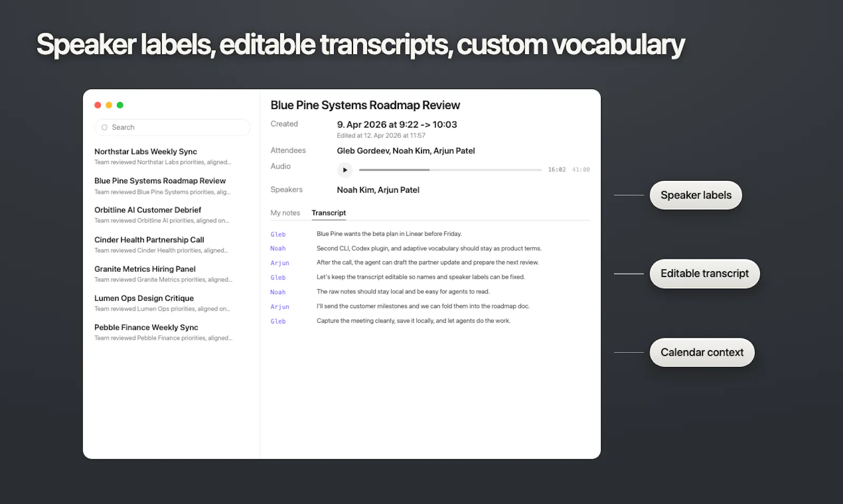Open Orbitline AI Customer Debrief meeting
Image resolution: width=843 pixels, height=504 pixels.
click(x=163, y=215)
